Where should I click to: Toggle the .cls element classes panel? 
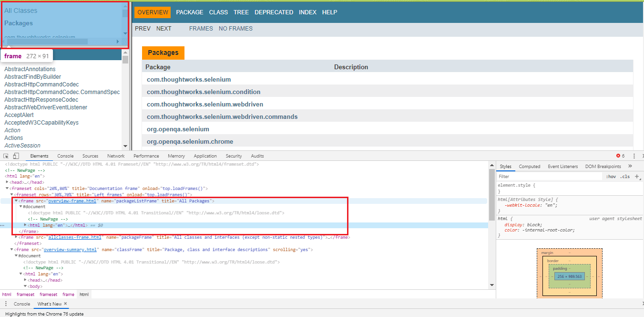624,177
